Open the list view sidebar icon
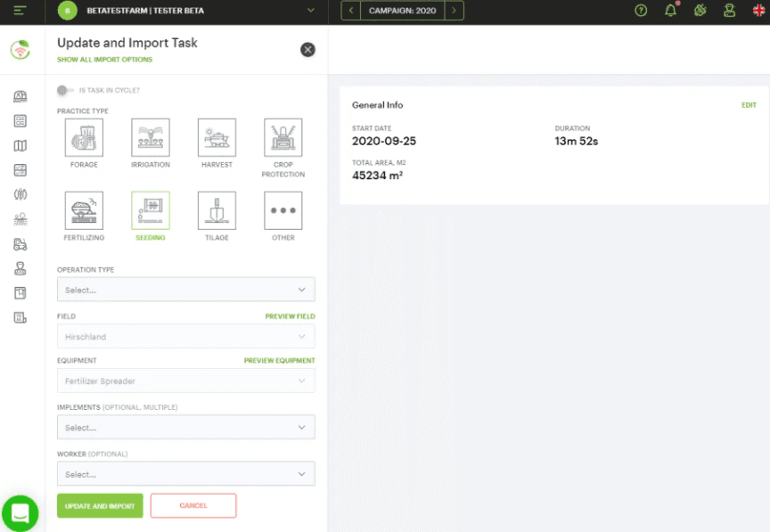This screenshot has height=532, width=770. (x=20, y=121)
